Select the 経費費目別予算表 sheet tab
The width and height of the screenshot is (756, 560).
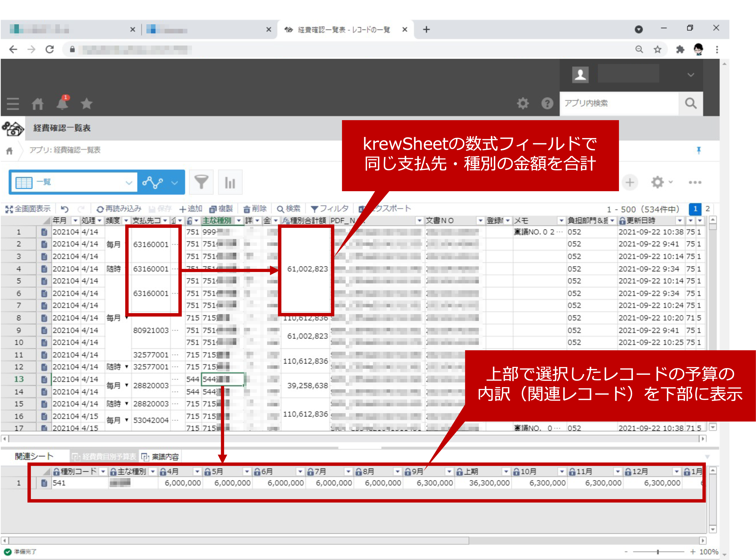coord(105,457)
